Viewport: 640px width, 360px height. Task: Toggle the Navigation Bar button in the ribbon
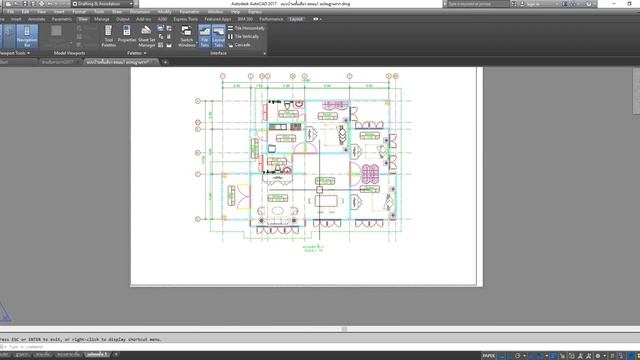click(x=27, y=36)
